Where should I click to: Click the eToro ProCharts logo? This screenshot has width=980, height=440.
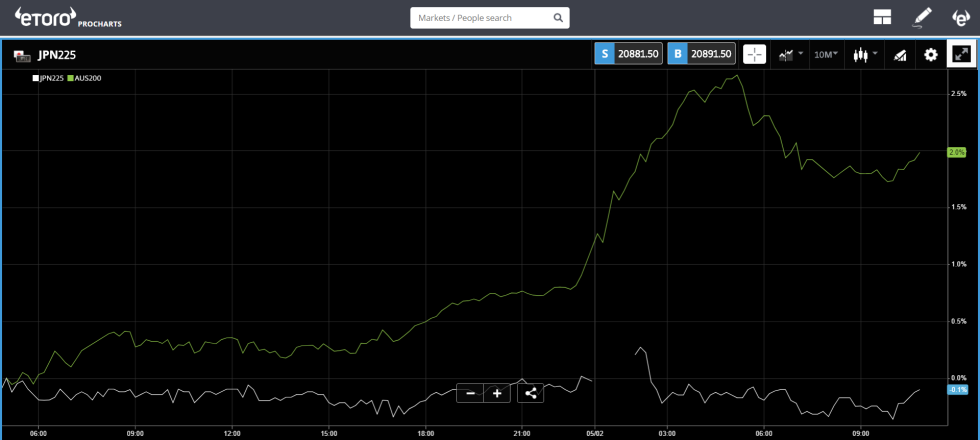(x=68, y=17)
